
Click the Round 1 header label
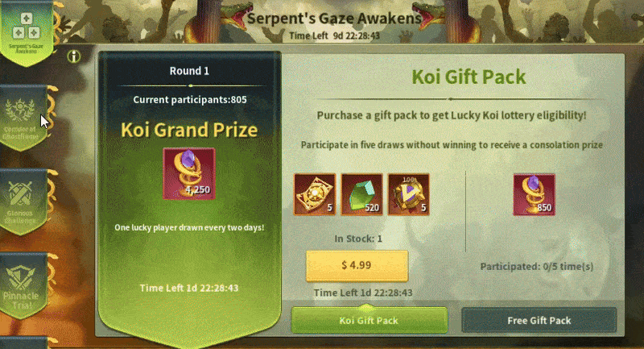[189, 71]
